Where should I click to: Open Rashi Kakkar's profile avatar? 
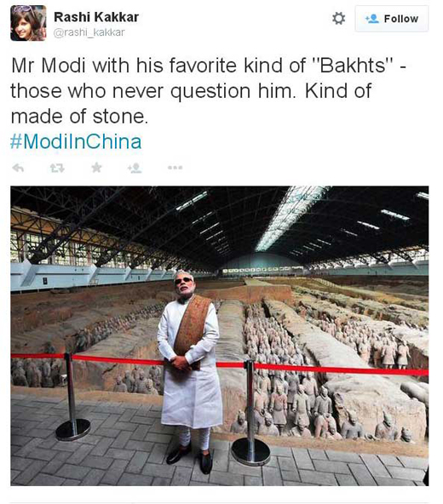[x=28, y=23]
